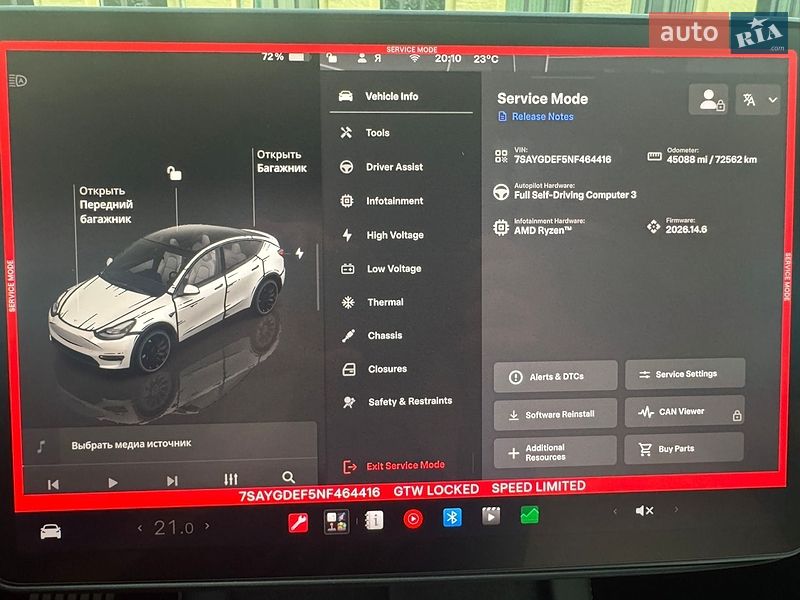Click the locked user profile icon
This screenshot has height=600, width=800.
tap(708, 99)
